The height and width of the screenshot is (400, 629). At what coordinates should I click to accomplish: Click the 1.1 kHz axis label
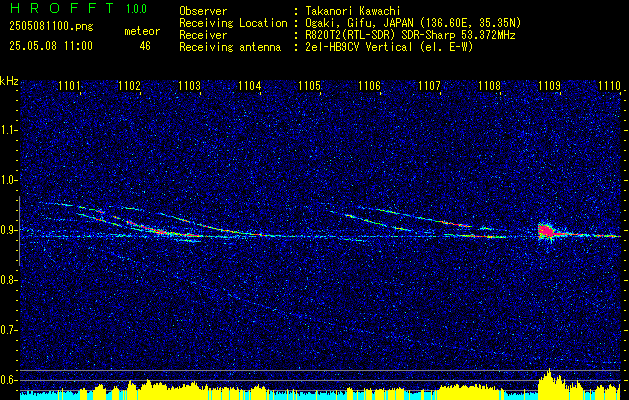9,130
